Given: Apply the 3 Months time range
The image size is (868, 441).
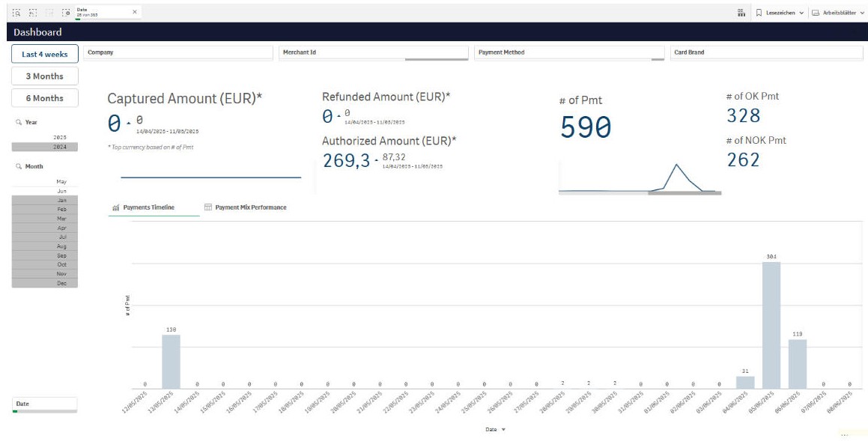Looking at the screenshot, I should click(x=44, y=76).
